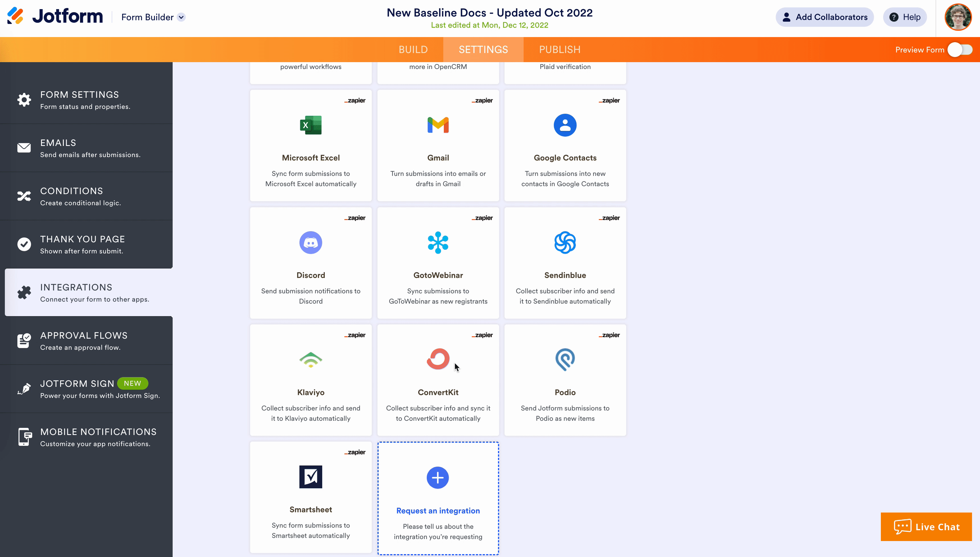Click the Jotform logo
The height and width of the screenshot is (557, 980).
tap(55, 16)
